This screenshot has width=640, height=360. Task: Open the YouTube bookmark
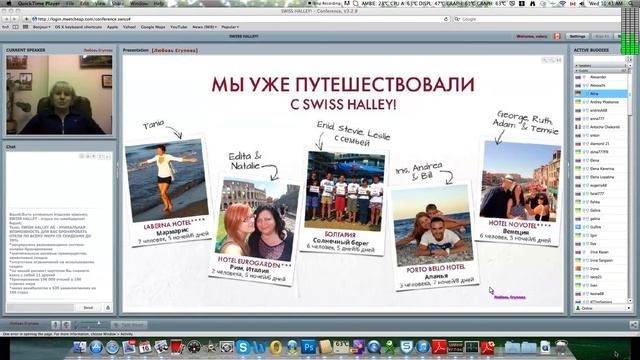pos(178,27)
